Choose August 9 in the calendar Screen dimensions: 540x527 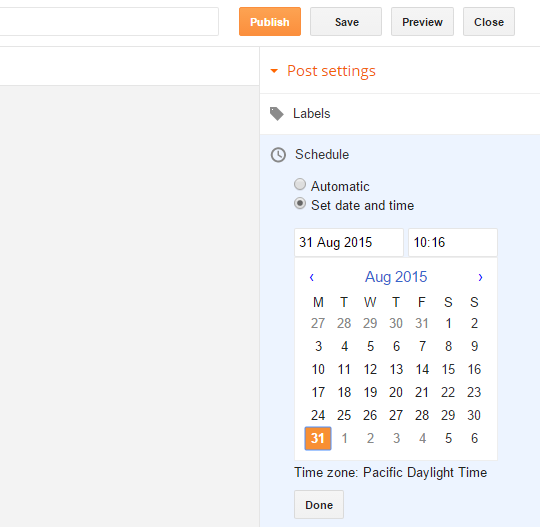point(474,346)
